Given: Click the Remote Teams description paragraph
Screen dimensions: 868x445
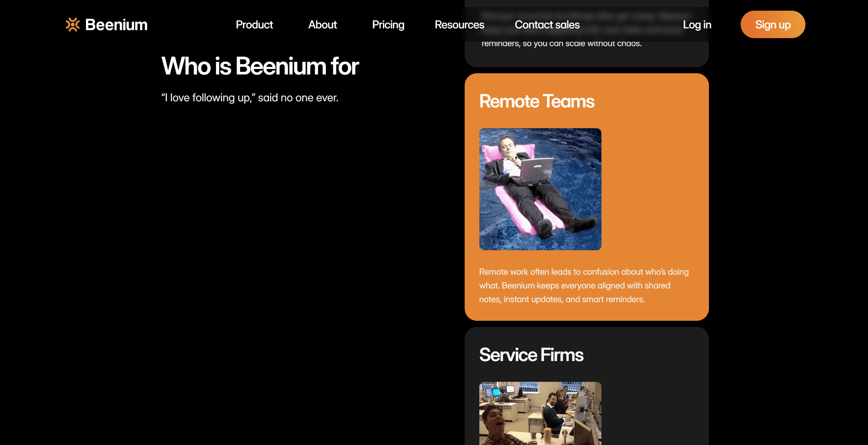Looking at the screenshot, I should 584,285.
